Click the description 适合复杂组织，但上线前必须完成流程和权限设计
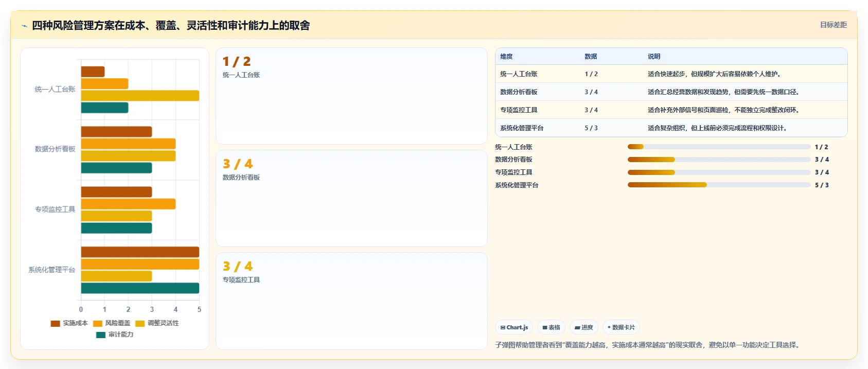The image size is (868, 369). (x=717, y=128)
